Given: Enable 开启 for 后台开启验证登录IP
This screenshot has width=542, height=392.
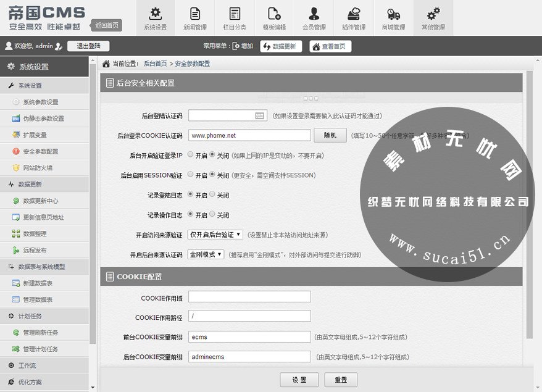Looking at the screenshot, I should point(190,155).
